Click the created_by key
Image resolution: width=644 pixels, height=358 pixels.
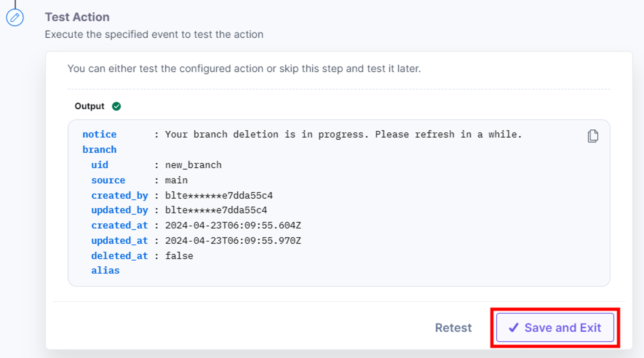[120, 195]
